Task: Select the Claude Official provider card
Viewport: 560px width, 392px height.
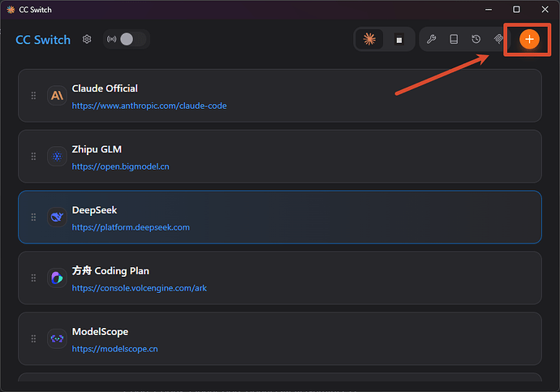Action: pos(280,96)
